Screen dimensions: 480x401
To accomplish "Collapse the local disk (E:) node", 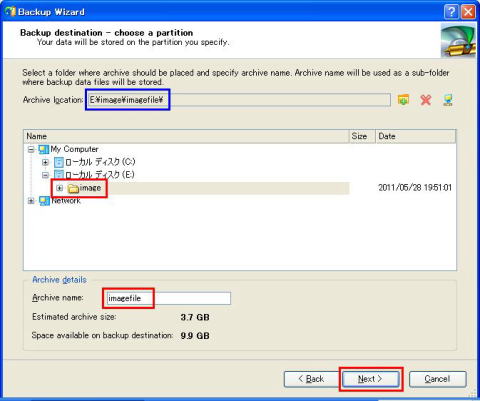I will click(x=45, y=175).
